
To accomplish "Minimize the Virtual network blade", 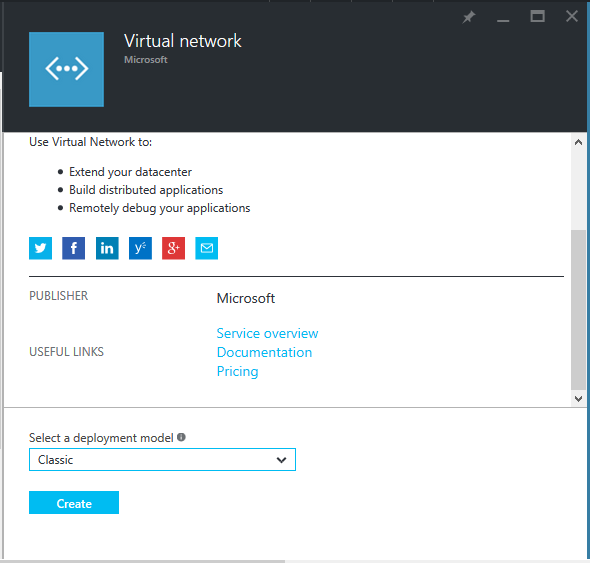I will pos(503,20).
